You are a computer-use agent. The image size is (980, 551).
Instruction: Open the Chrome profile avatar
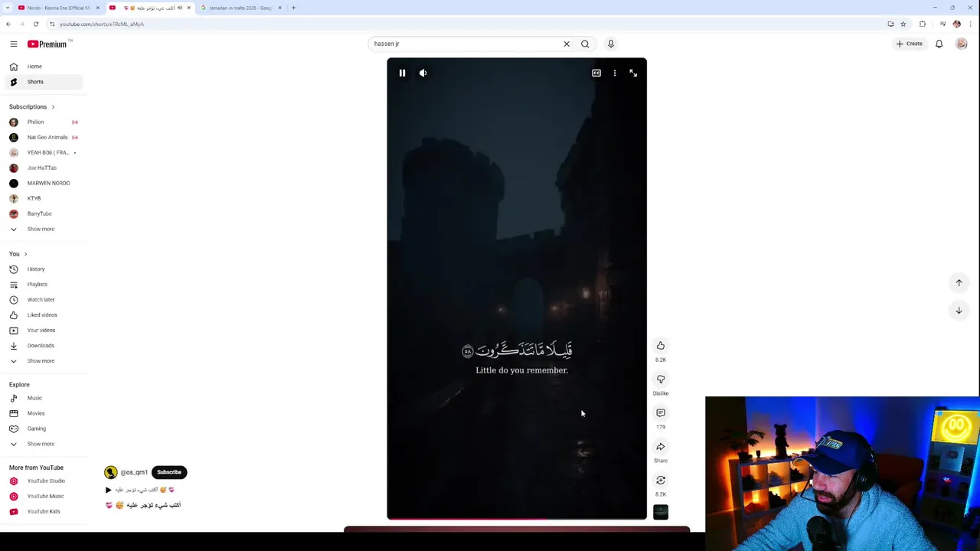click(956, 24)
